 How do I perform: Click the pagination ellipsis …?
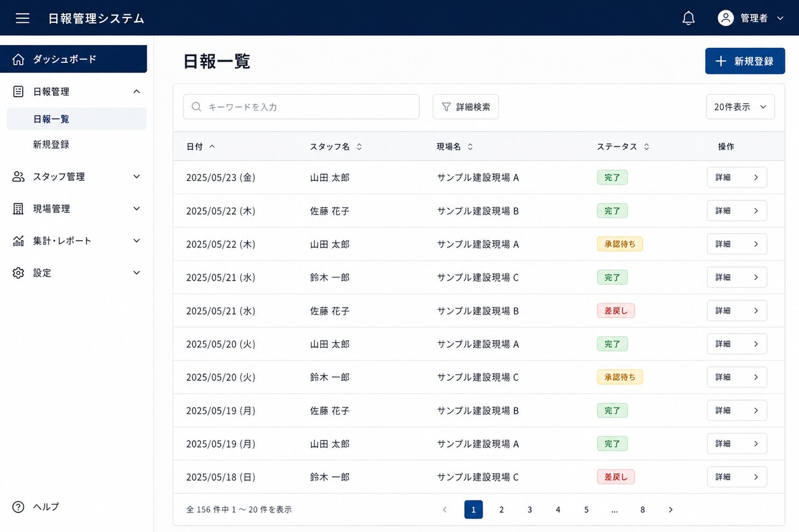tap(614, 510)
